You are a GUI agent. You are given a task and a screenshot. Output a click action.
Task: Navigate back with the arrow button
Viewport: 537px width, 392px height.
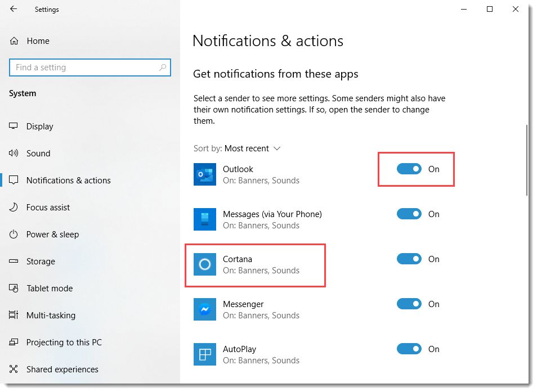pos(13,9)
